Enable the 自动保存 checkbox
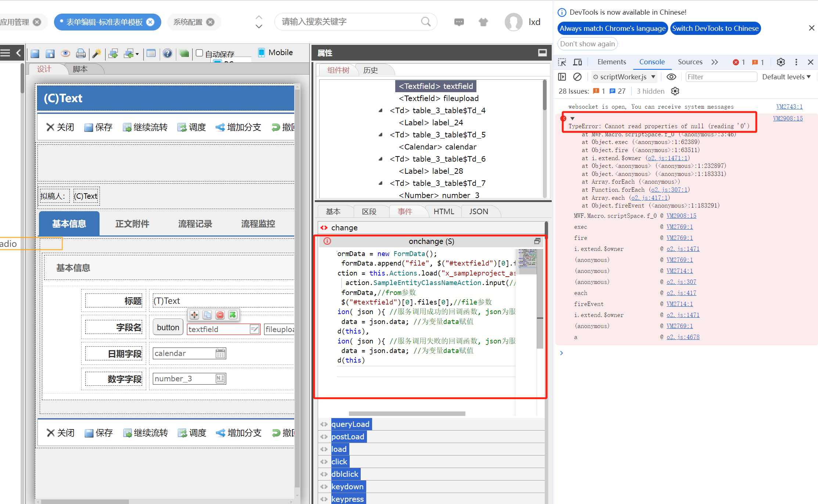The height and width of the screenshot is (504, 818). click(199, 53)
